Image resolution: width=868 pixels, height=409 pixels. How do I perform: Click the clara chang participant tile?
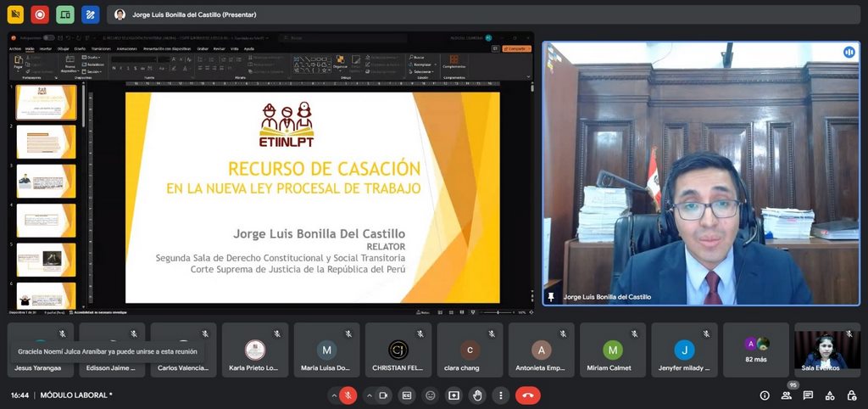pyautogui.click(x=470, y=350)
